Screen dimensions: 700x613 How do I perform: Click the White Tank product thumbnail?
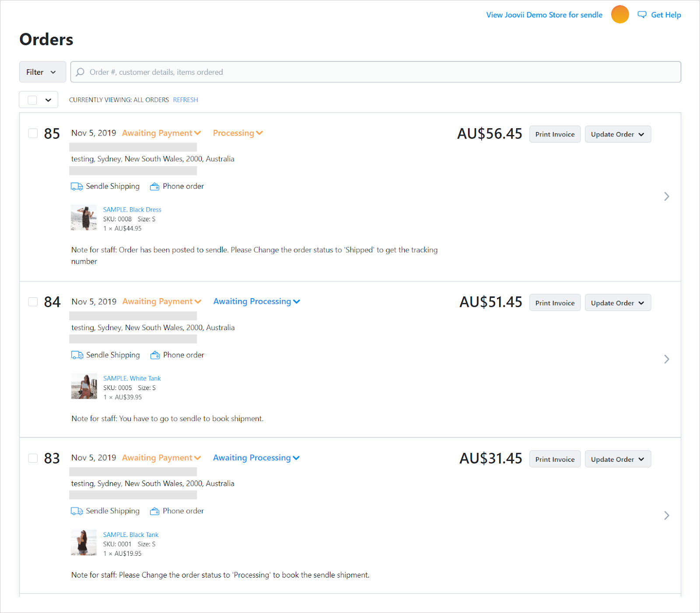point(84,387)
